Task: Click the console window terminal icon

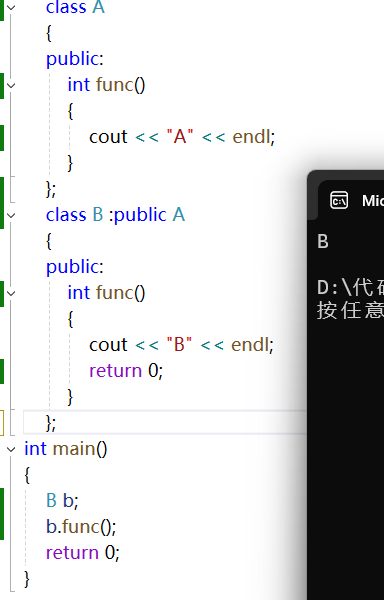Action: pyautogui.click(x=339, y=201)
